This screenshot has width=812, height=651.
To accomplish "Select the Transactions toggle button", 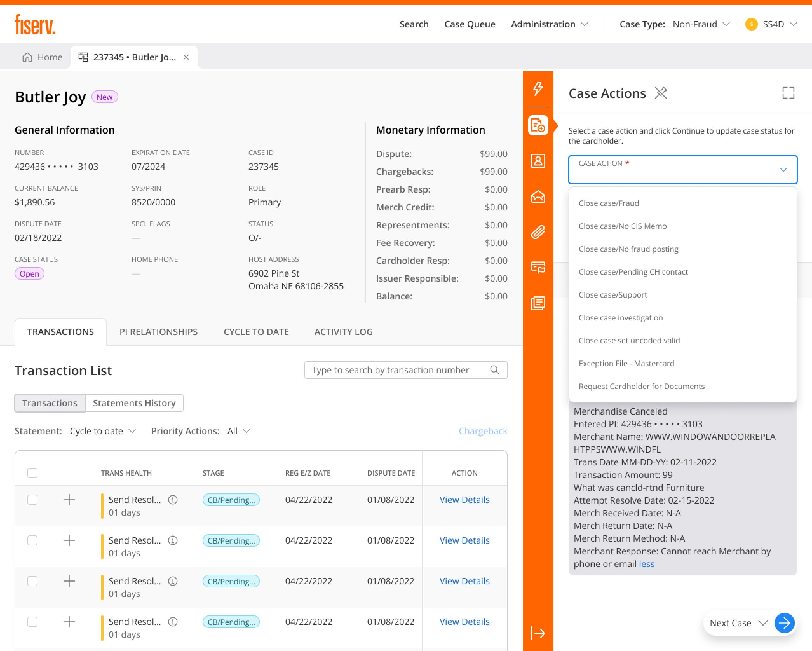I will tap(50, 403).
